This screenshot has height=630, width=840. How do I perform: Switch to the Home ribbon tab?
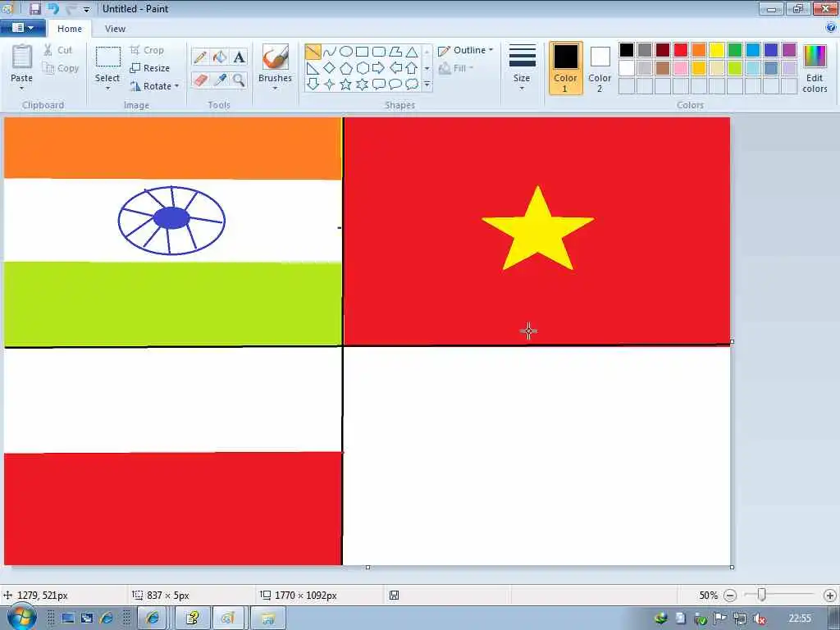70,29
